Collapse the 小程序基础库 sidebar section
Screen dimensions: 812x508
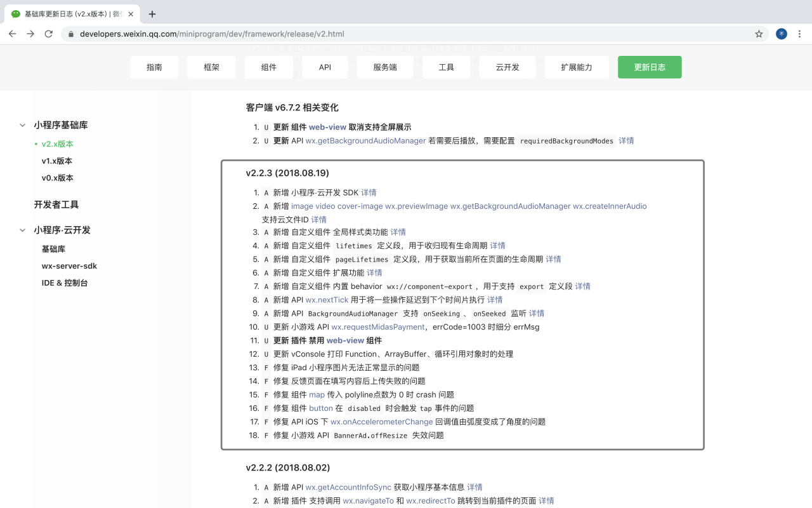[23, 125]
